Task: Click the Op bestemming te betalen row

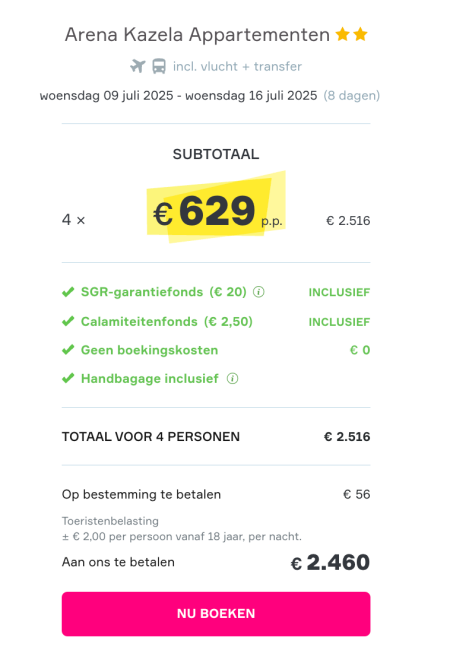Action: [x=216, y=494]
